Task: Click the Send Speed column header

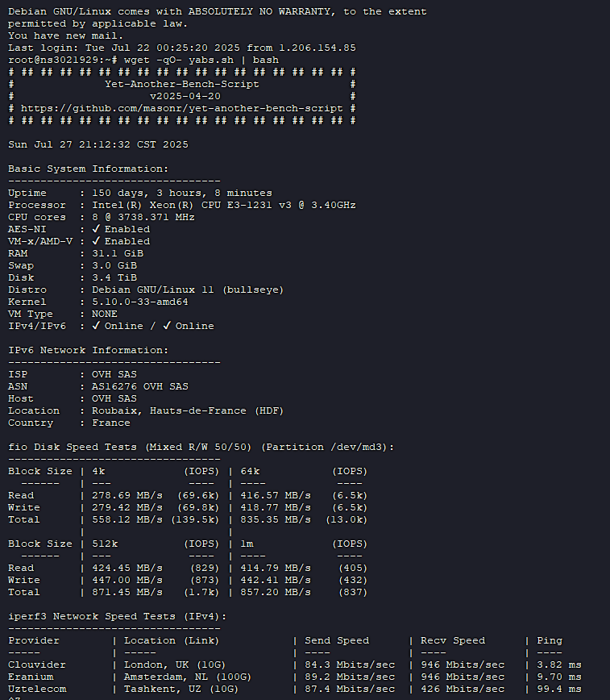Action: (337, 640)
